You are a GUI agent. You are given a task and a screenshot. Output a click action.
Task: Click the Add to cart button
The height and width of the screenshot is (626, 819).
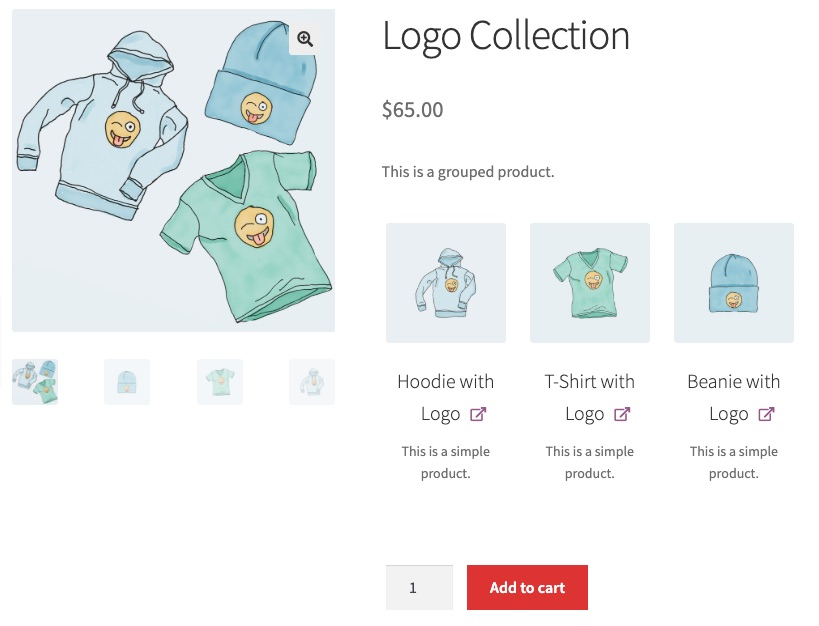tap(528, 587)
